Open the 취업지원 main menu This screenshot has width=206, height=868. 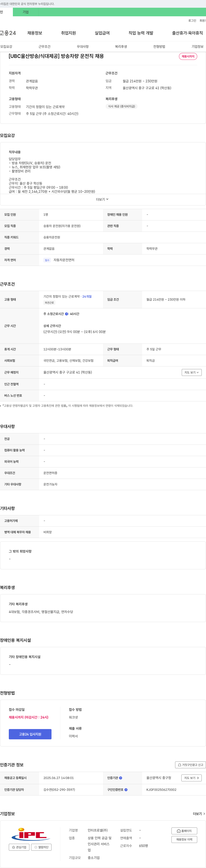pyautogui.click(x=68, y=33)
